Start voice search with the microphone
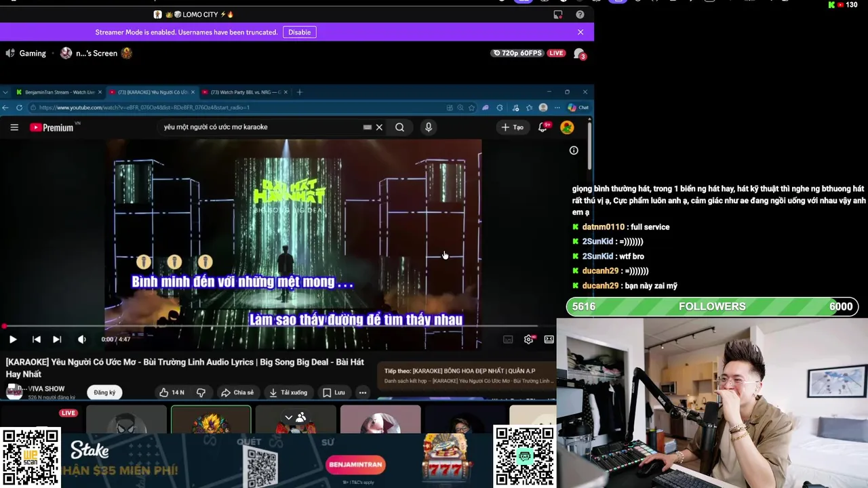868x488 pixels. point(429,127)
